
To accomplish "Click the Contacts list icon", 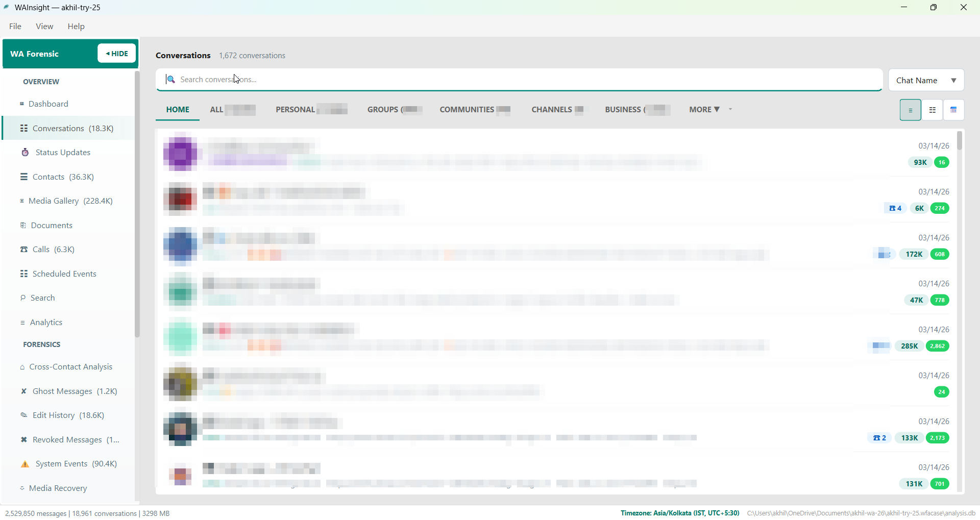I will 23,177.
